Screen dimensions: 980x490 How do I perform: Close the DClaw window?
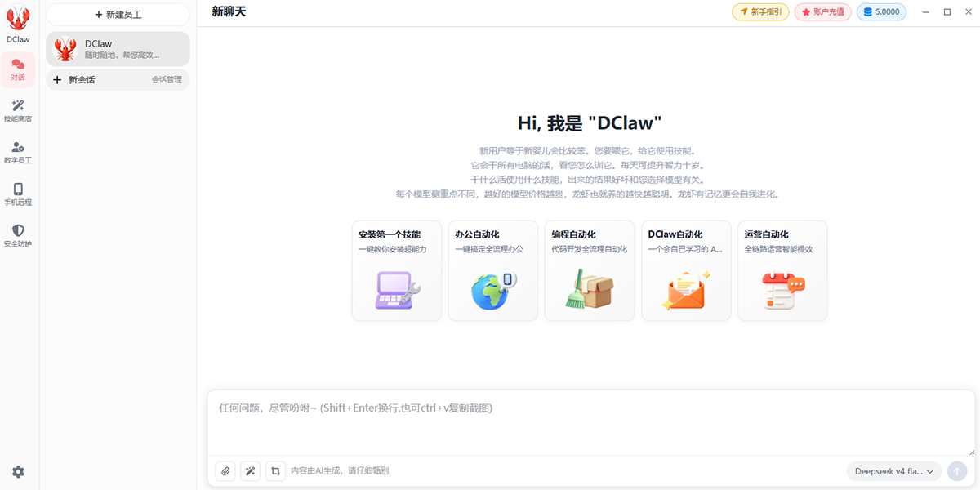tap(968, 12)
